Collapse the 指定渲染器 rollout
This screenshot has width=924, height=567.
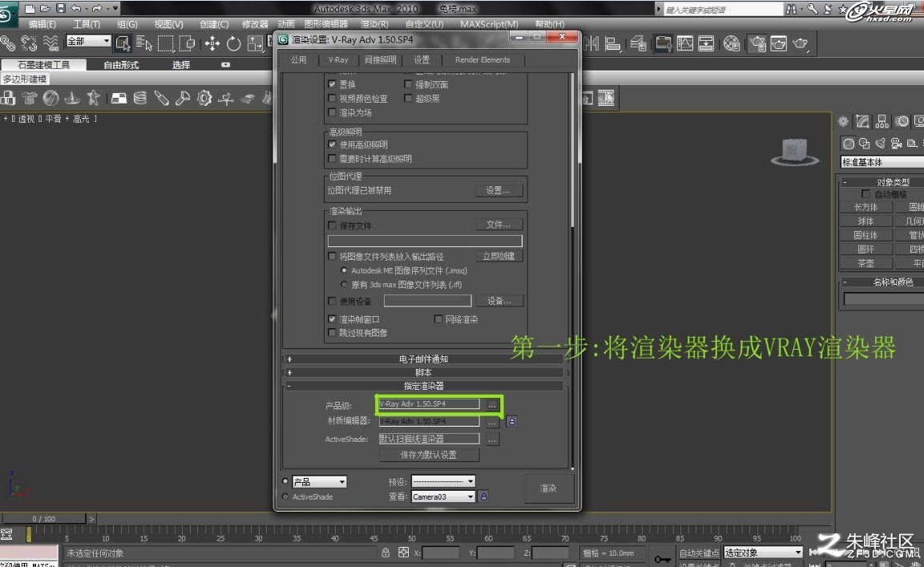(424, 386)
